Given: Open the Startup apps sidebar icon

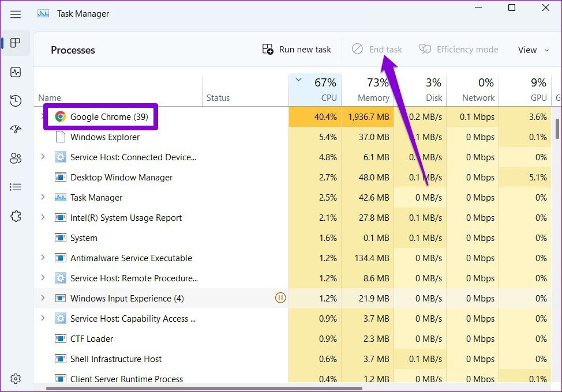Looking at the screenshot, I should [16, 130].
